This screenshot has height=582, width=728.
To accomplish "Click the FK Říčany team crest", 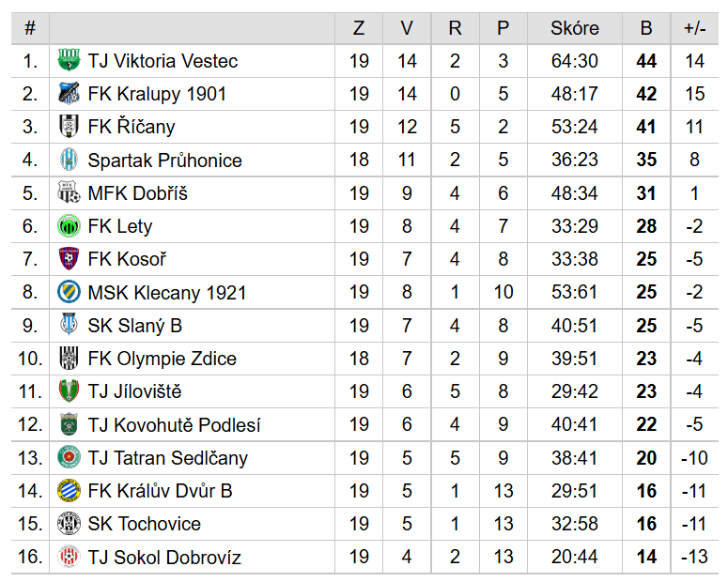I will pos(69,127).
